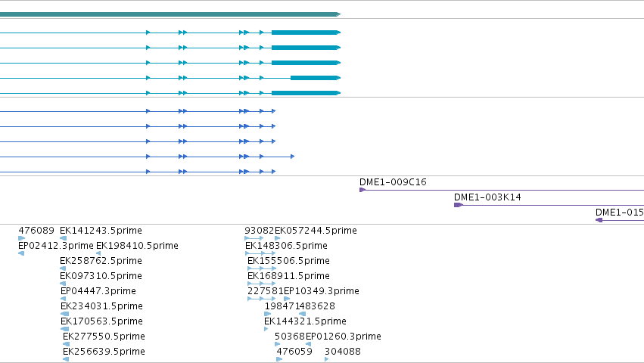Click the purple start arrow of DME1-009C16

[x=362, y=190]
